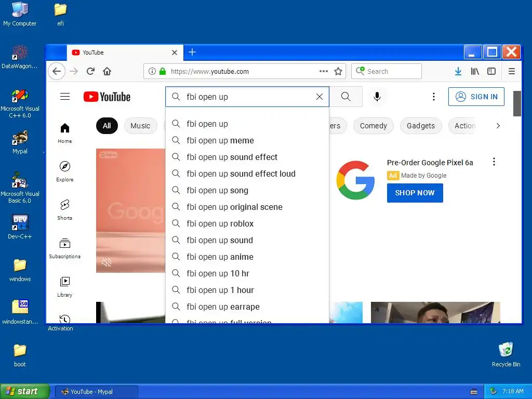
Task: Choose suggestion 'fbi open up 1 hour'
Action: pyautogui.click(x=247, y=290)
